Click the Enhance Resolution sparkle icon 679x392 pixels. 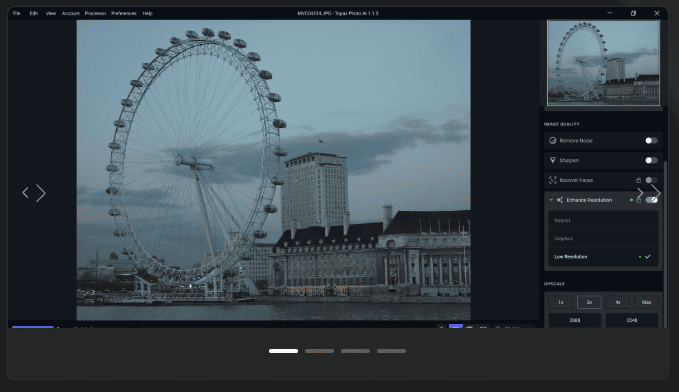click(559, 200)
